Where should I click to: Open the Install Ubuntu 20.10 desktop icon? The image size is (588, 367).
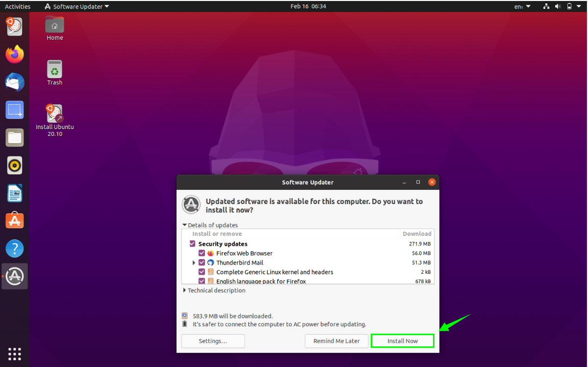coord(55,121)
